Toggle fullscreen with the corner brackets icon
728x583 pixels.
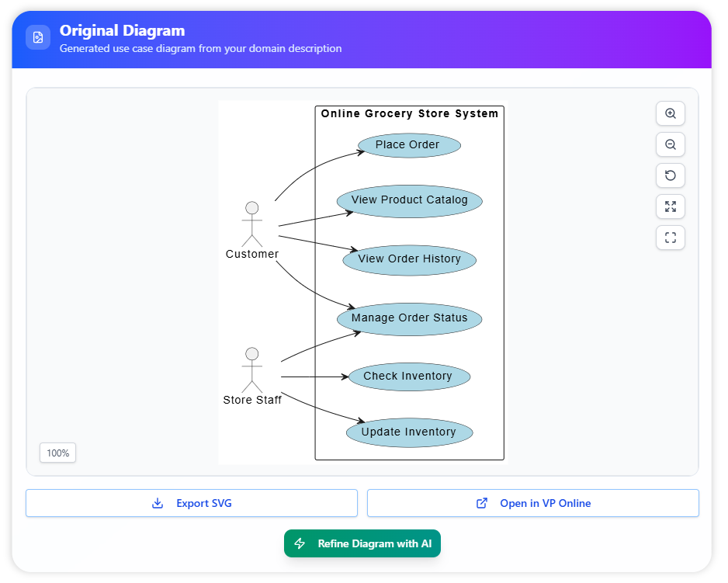tap(671, 238)
